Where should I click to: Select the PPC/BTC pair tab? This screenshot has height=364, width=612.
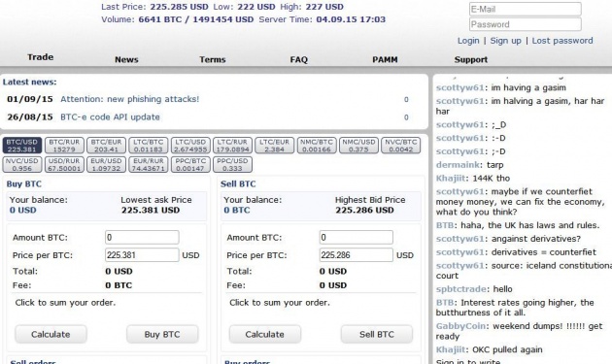point(190,164)
